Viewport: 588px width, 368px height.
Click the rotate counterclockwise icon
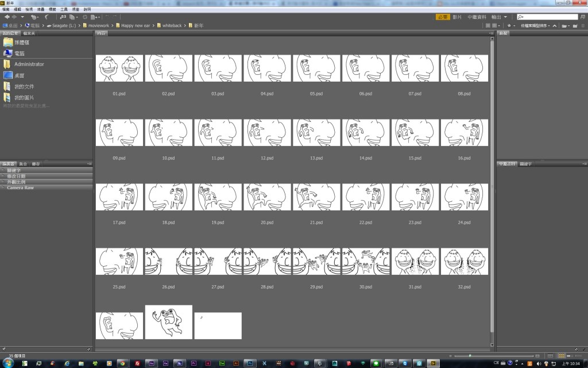click(107, 17)
